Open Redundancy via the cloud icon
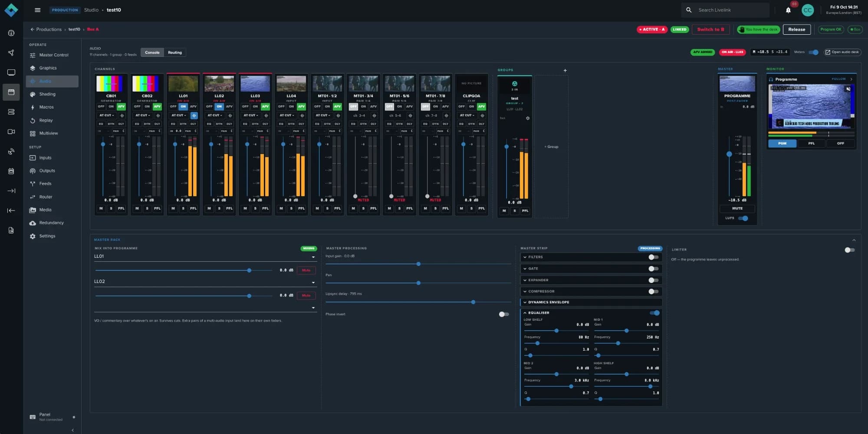The image size is (868, 434). 33,223
